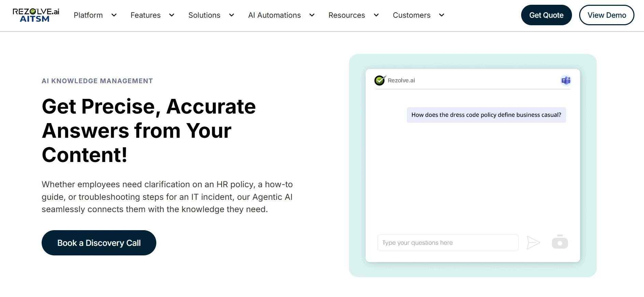Expand the Customers dropdown chevron
Screen dimensions: 644x297
point(441,15)
